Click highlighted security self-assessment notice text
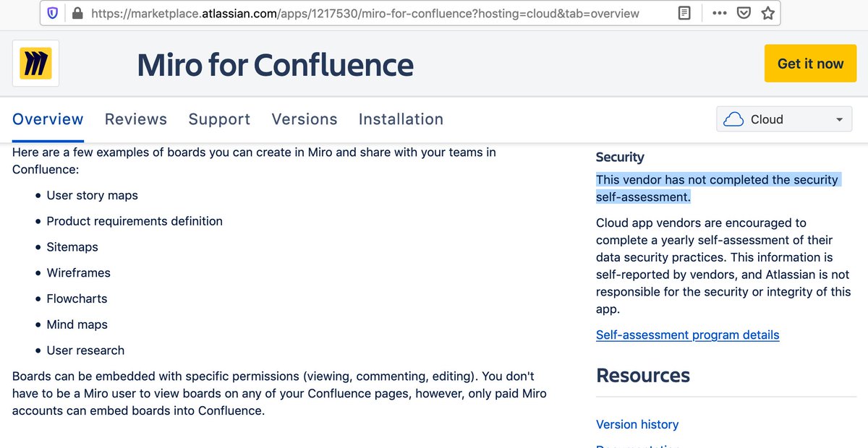Viewport: 868px width, 448px height. (718, 188)
